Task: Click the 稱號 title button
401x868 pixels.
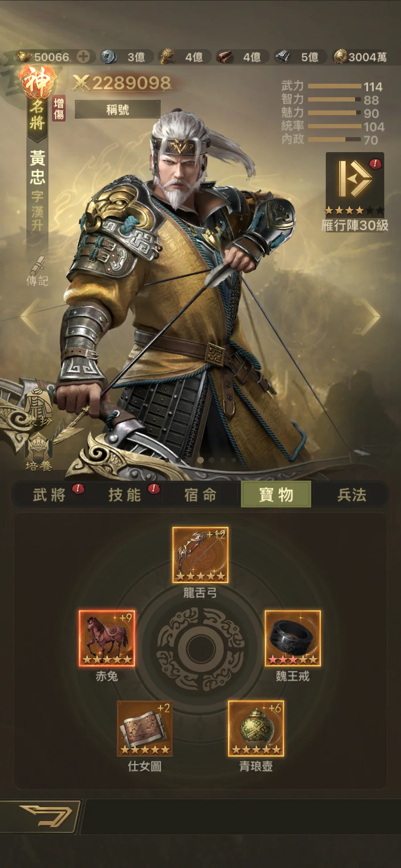Action: click(x=118, y=109)
